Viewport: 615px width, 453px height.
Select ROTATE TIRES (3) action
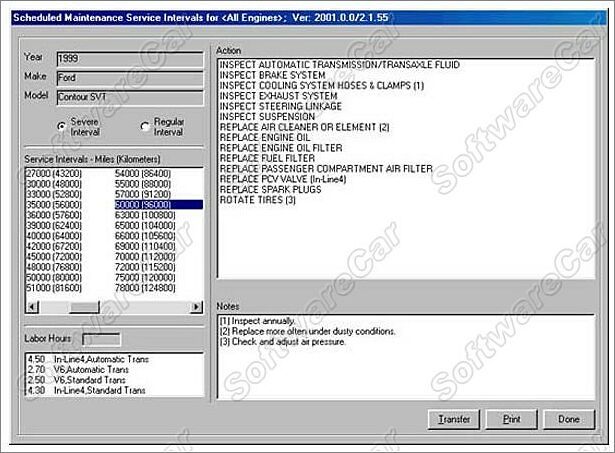[257, 200]
